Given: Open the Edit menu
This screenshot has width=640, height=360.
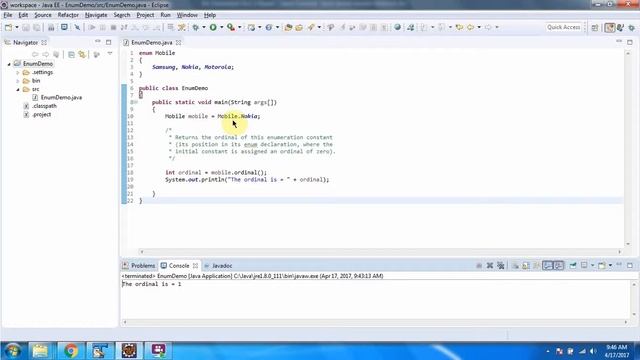Looking at the screenshot, I should click(x=23, y=15).
